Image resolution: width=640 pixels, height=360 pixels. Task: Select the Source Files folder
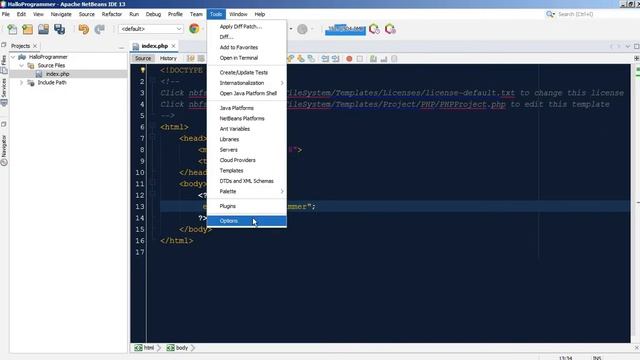(x=51, y=65)
